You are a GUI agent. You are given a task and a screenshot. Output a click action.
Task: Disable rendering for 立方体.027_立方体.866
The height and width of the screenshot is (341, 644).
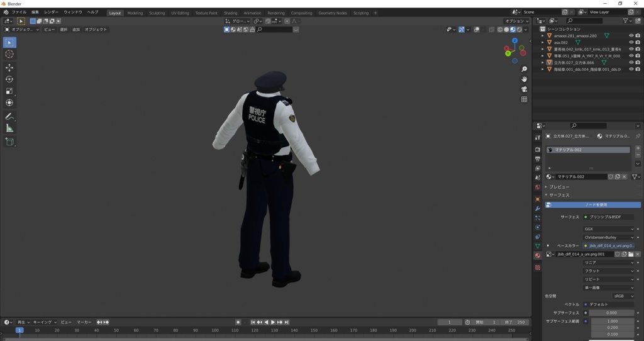(x=638, y=62)
